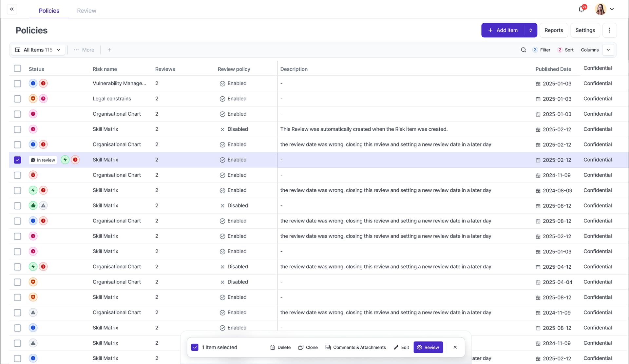Click Clone in the selection bar
The width and height of the screenshot is (629, 364).
308,347
